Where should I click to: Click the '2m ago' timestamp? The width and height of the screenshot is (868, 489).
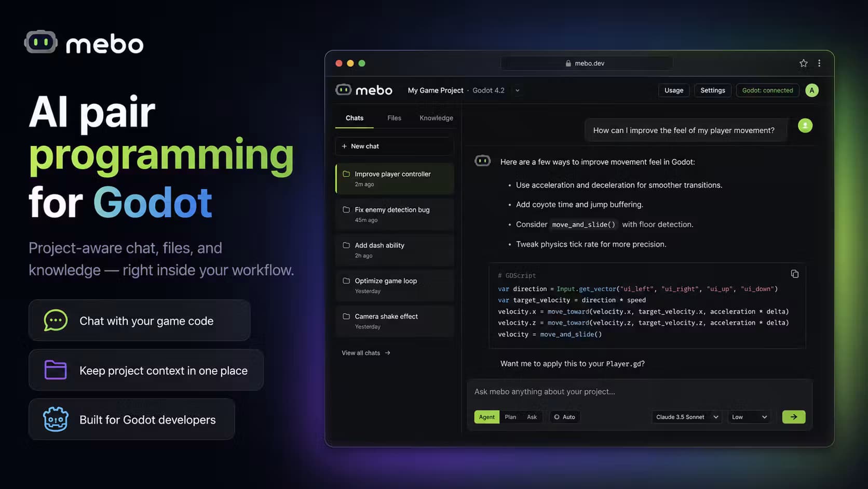tap(364, 184)
